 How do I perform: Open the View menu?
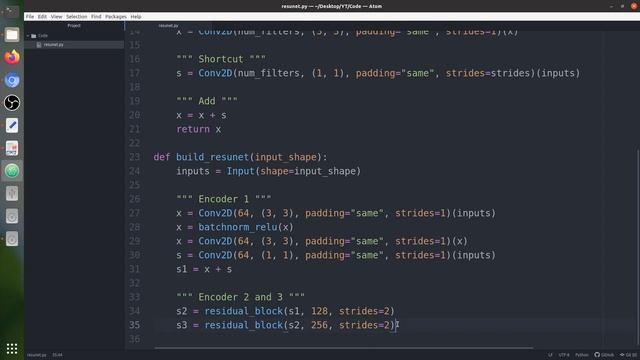point(56,17)
